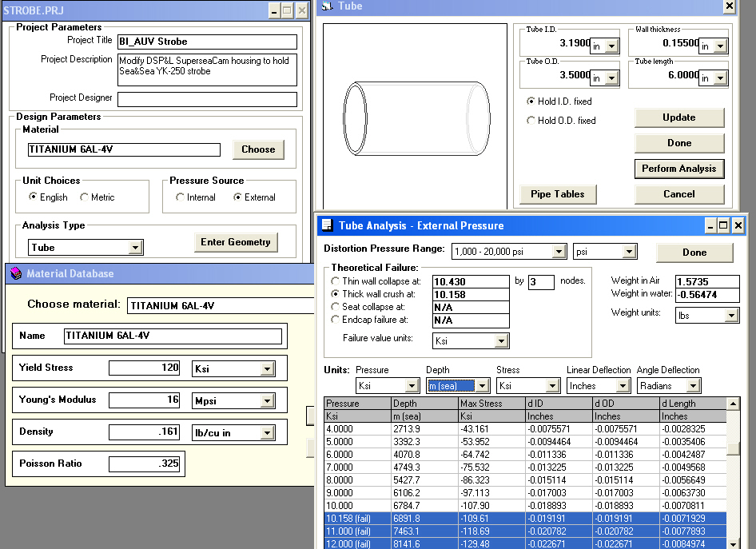Image resolution: width=756 pixels, height=549 pixels.
Task: Open Weight units lbs dropdown
Action: [x=731, y=316]
